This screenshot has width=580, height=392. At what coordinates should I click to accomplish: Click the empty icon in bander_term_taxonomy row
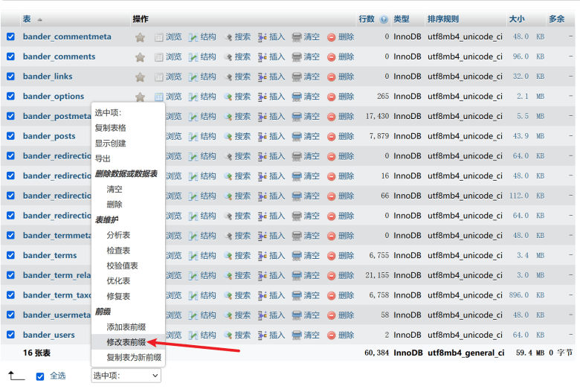pos(297,295)
